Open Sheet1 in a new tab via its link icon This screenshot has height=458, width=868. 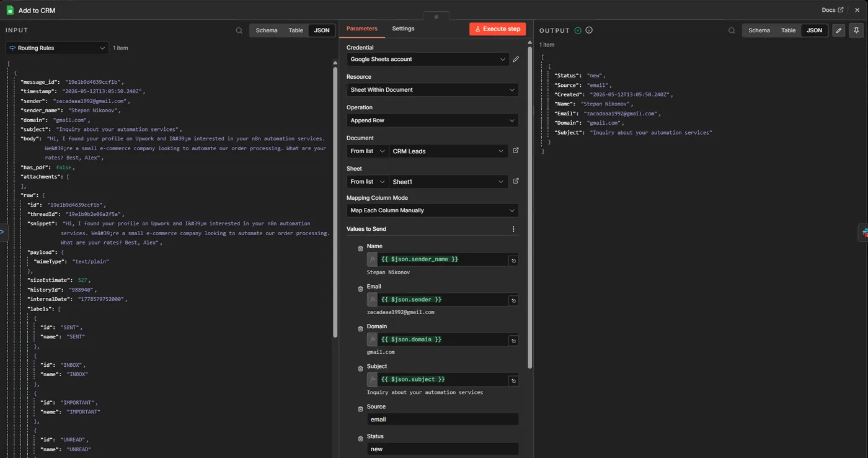[x=516, y=181]
